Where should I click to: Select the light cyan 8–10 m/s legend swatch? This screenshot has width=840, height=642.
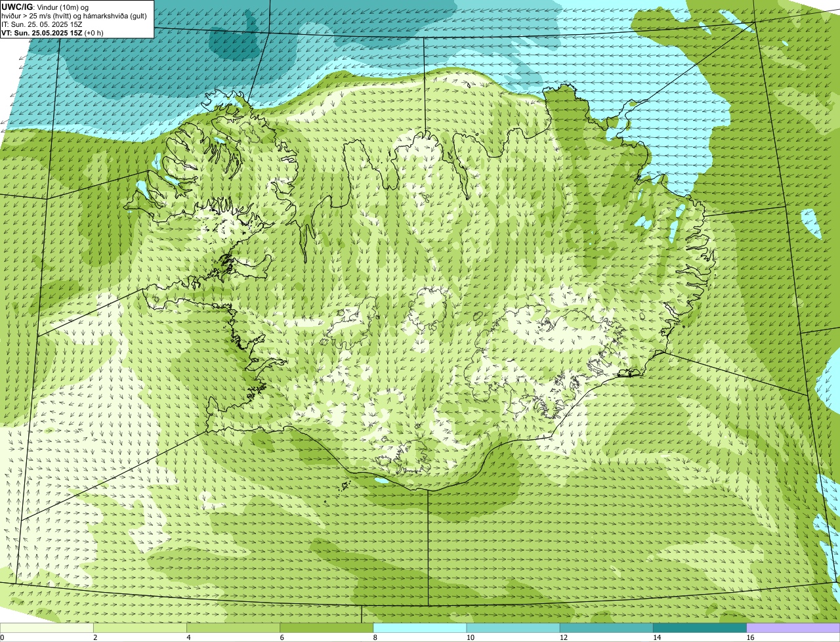coord(420,628)
